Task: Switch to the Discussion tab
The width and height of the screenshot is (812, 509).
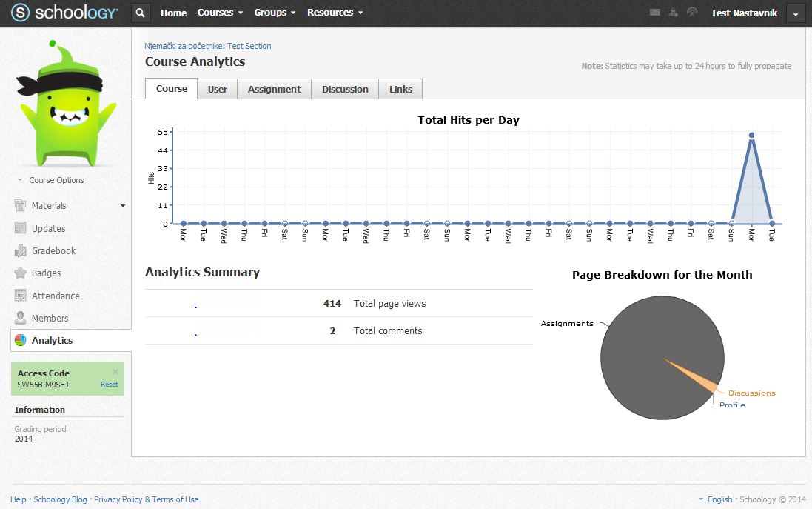Action: coord(345,89)
